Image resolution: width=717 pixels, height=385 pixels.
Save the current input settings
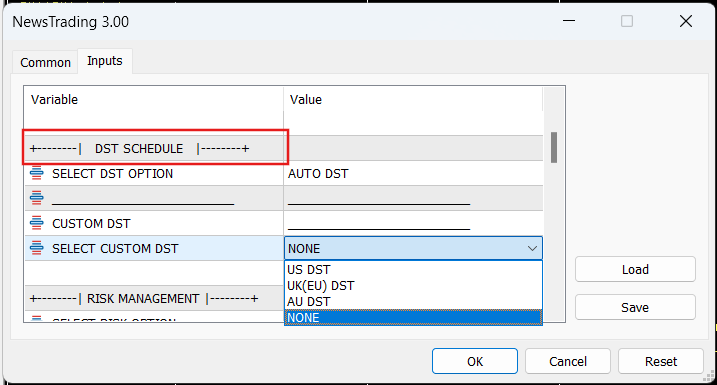635,307
